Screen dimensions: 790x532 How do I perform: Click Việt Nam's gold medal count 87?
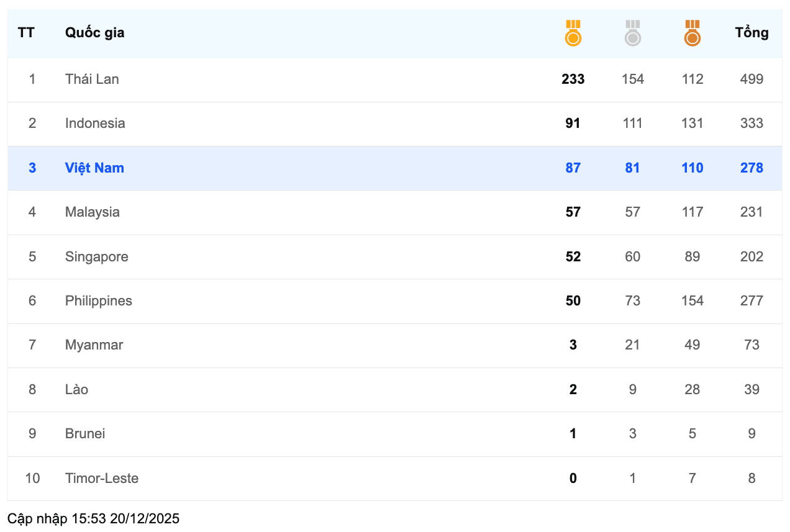[x=573, y=168]
